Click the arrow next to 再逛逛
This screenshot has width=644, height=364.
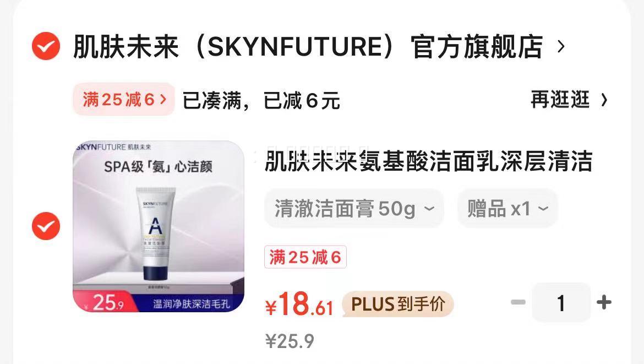[x=604, y=100]
